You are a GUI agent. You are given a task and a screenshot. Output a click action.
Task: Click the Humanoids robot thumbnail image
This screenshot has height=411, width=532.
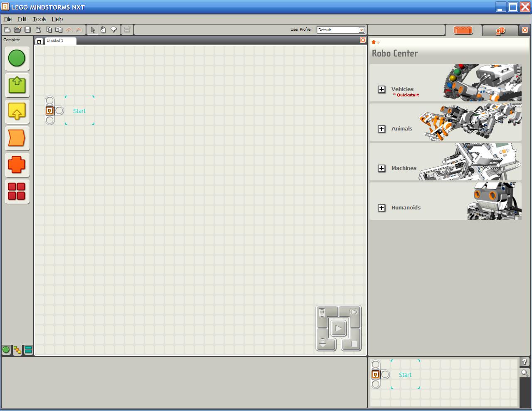(x=494, y=201)
